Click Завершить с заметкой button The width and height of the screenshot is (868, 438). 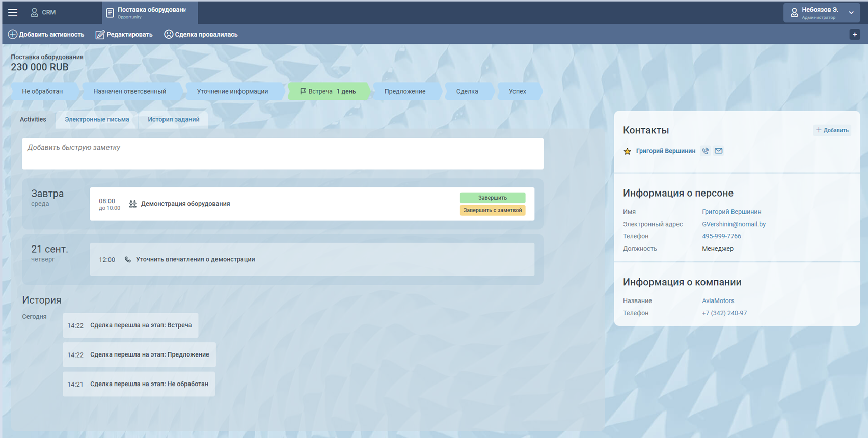(492, 210)
